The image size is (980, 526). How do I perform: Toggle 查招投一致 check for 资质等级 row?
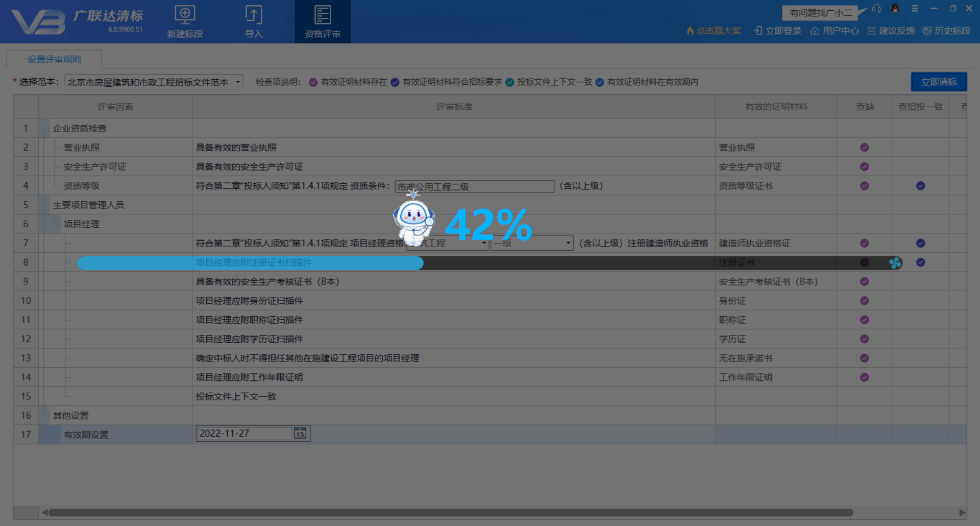coord(920,186)
